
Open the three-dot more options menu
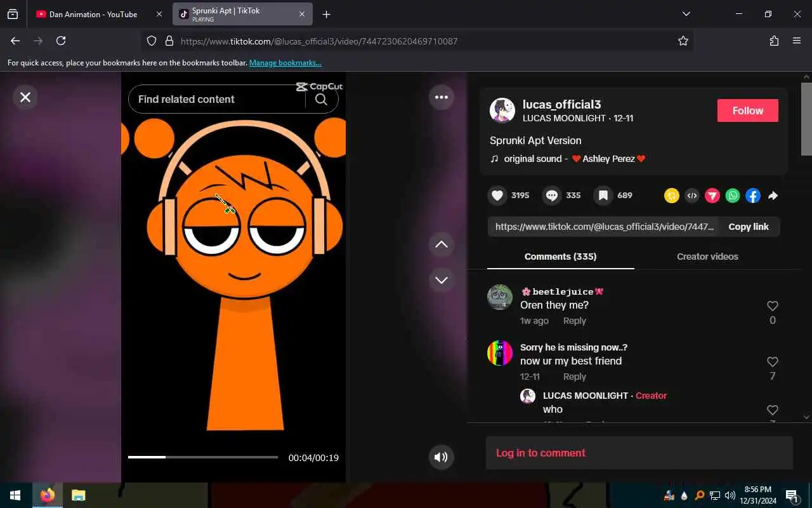[442, 97]
